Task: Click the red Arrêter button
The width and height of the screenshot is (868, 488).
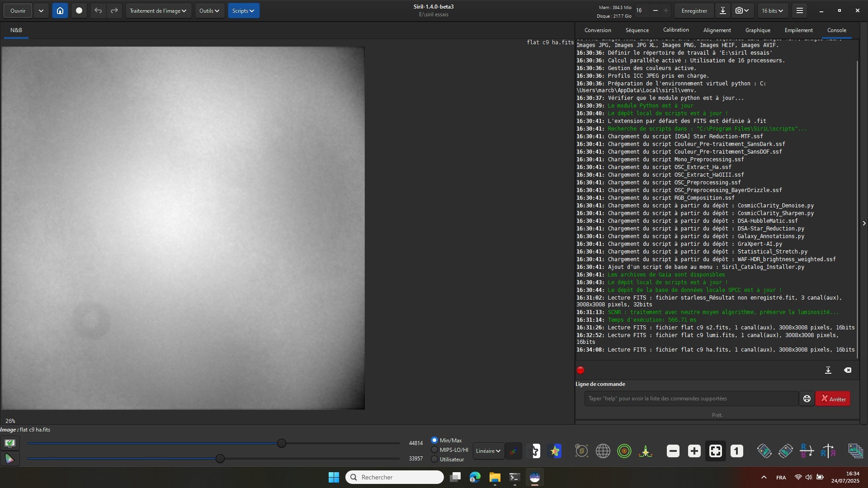Action: (x=833, y=399)
